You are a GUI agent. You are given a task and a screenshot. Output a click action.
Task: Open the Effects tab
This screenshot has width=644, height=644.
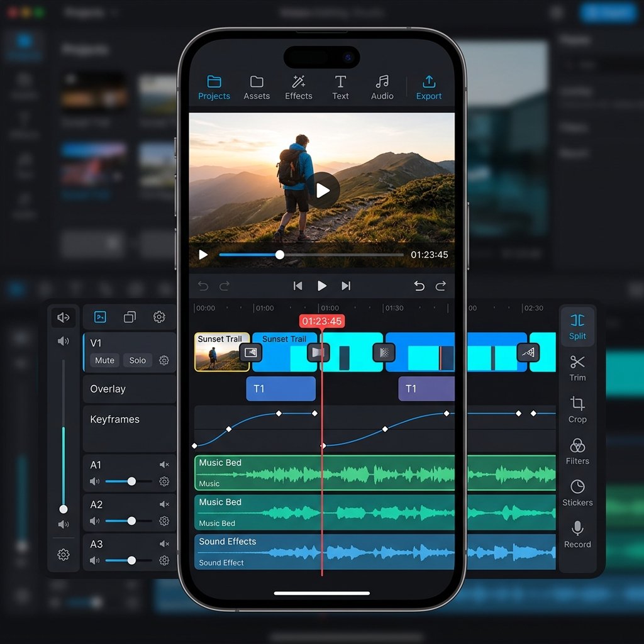point(299,88)
